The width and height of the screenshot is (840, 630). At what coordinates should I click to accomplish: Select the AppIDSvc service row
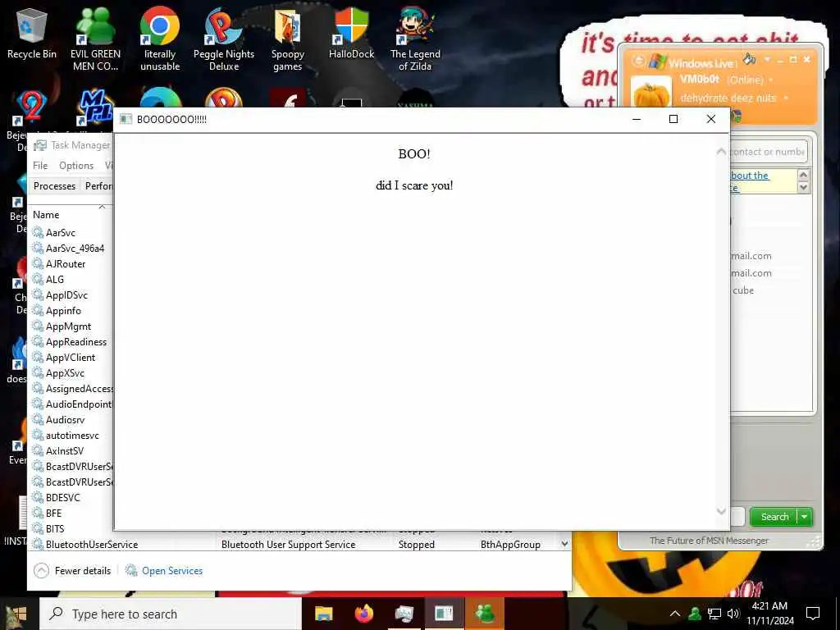pyautogui.click(x=72, y=295)
